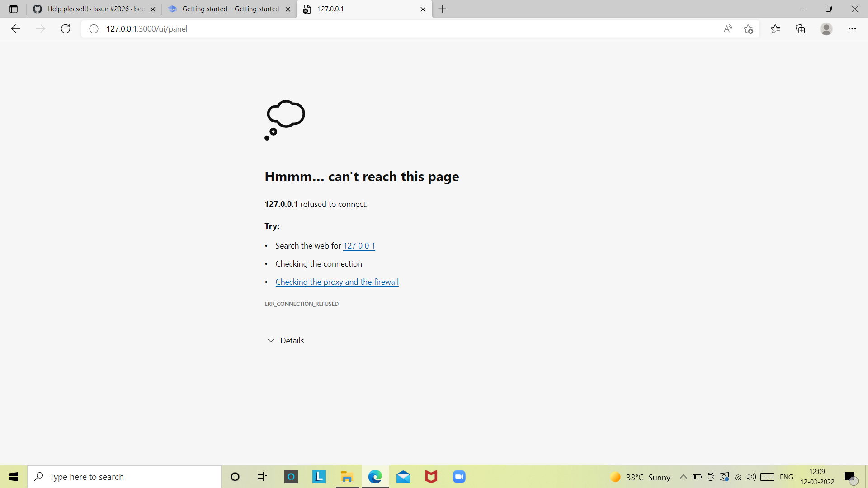Show hidden icons in system tray
The image size is (868, 488).
(x=684, y=477)
